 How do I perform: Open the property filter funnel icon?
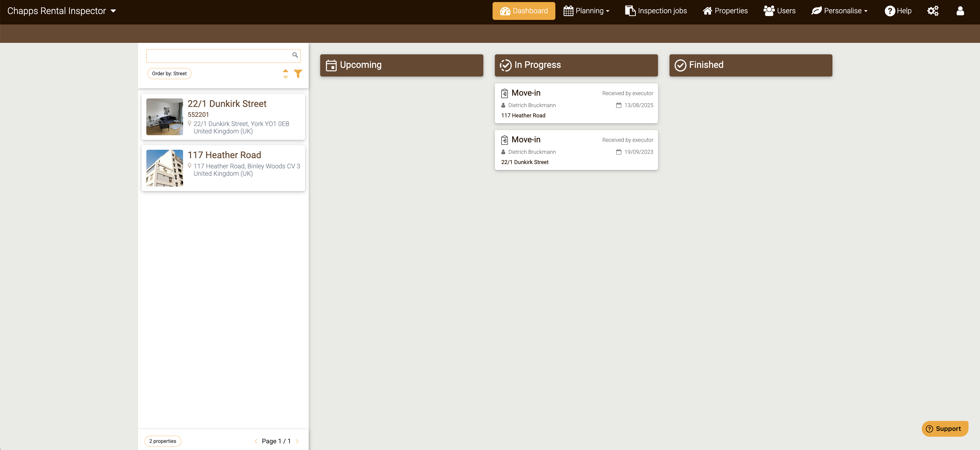click(298, 74)
